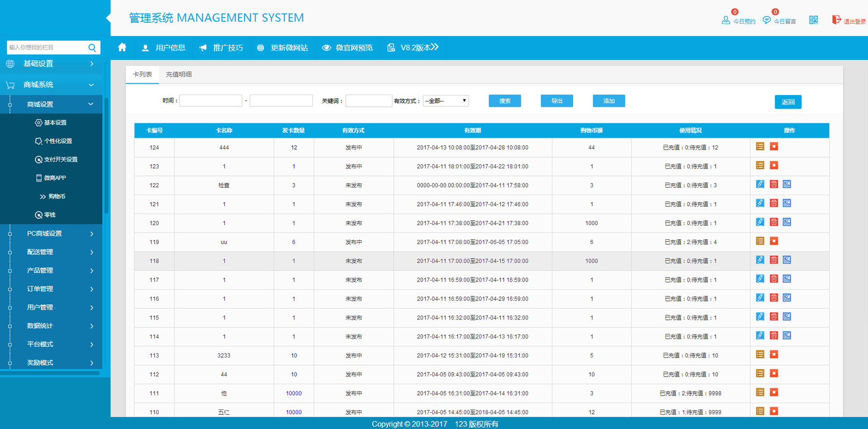
Task: Open 推广技巧 in the top navigation
Action: click(222, 48)
